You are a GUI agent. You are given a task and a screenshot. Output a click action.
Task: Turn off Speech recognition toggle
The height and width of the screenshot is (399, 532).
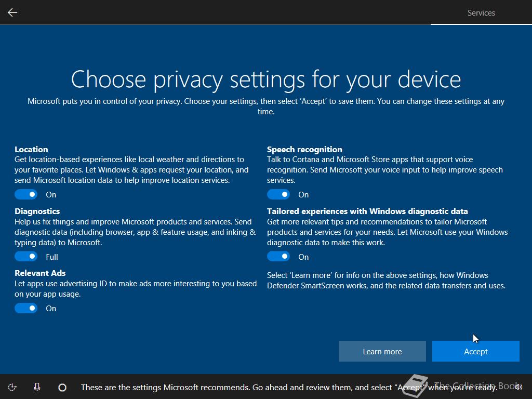(278, 194)
